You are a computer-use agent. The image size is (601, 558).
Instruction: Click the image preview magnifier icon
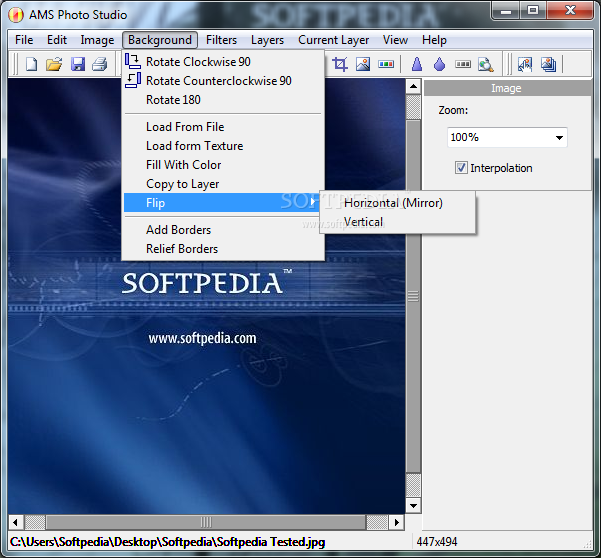486,64
